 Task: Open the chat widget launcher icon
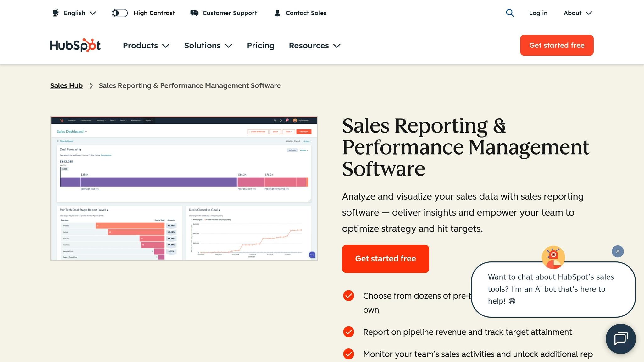pyautogui.click(x=621, y=339)
